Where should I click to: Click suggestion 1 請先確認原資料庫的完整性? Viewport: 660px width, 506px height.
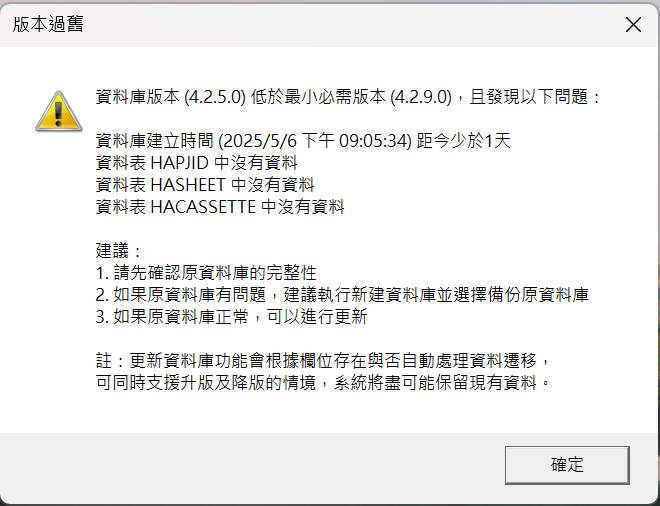206,273
